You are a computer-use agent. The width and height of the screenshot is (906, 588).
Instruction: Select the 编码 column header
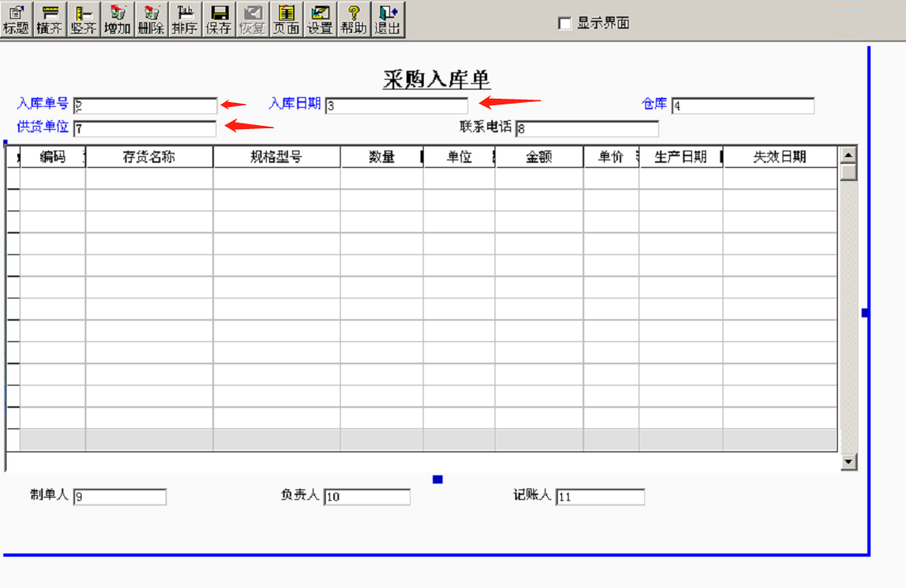53,157
